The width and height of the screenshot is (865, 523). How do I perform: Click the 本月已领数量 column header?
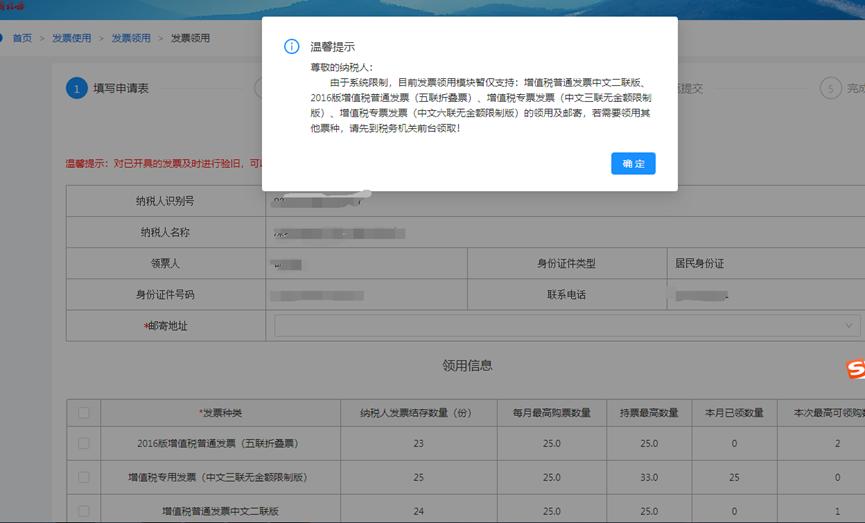click(x=734, y=413)
